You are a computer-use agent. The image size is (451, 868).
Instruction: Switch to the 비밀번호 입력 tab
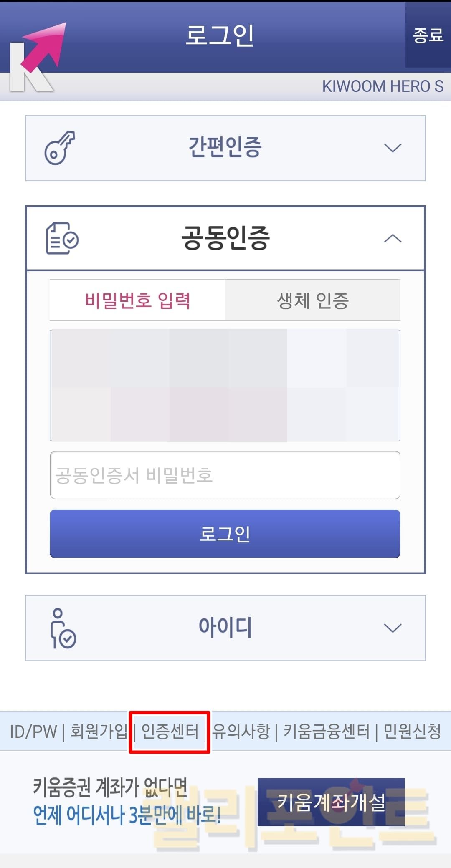point(137,300)
